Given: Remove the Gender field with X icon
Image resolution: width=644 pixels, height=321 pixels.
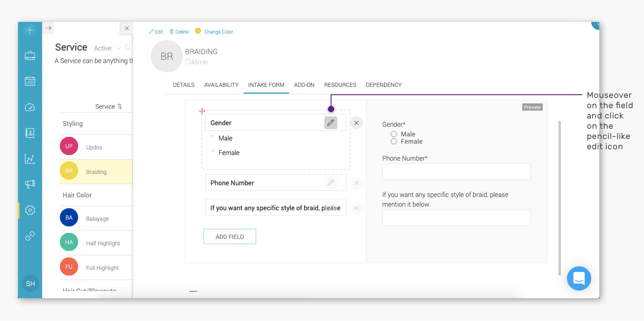Looking at the screenshot, I should click(x=356, y=122).
